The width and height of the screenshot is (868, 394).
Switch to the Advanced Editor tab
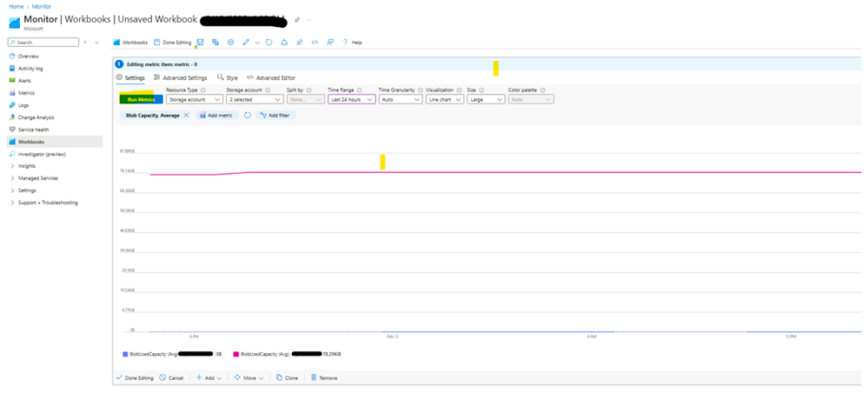tap(271, 78)
